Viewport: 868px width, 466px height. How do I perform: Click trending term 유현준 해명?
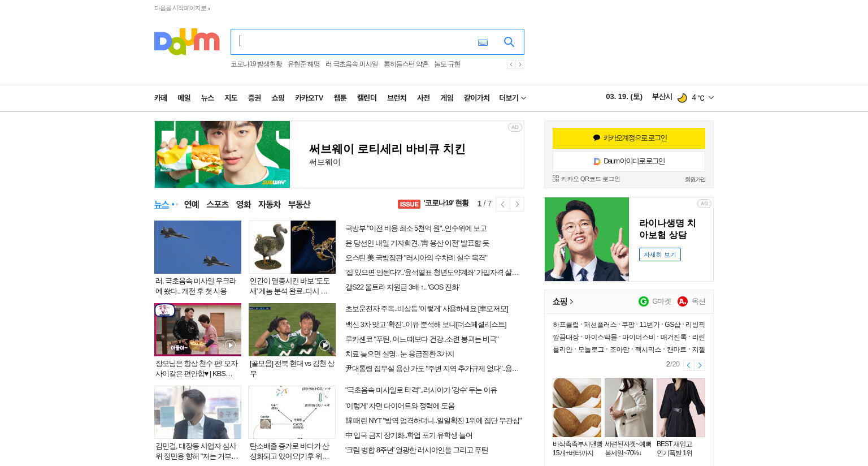303,64
